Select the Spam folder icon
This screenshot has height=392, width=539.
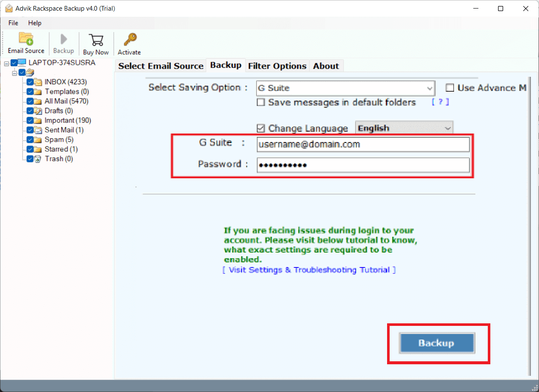(38, 139)
